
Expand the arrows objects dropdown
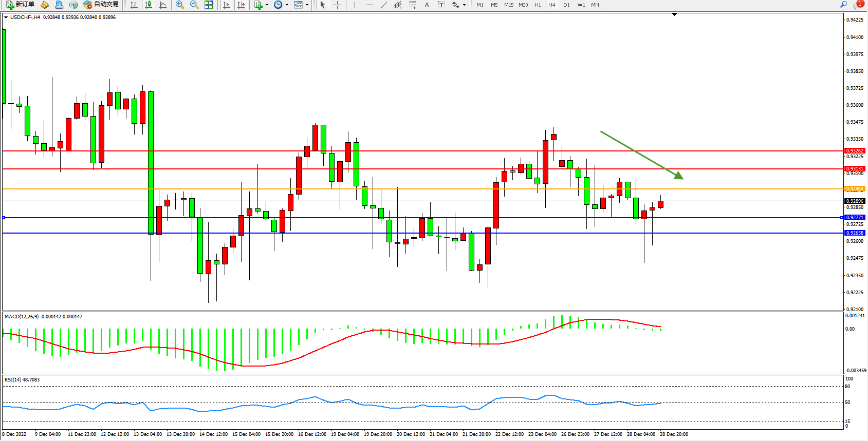coord(464,5)
